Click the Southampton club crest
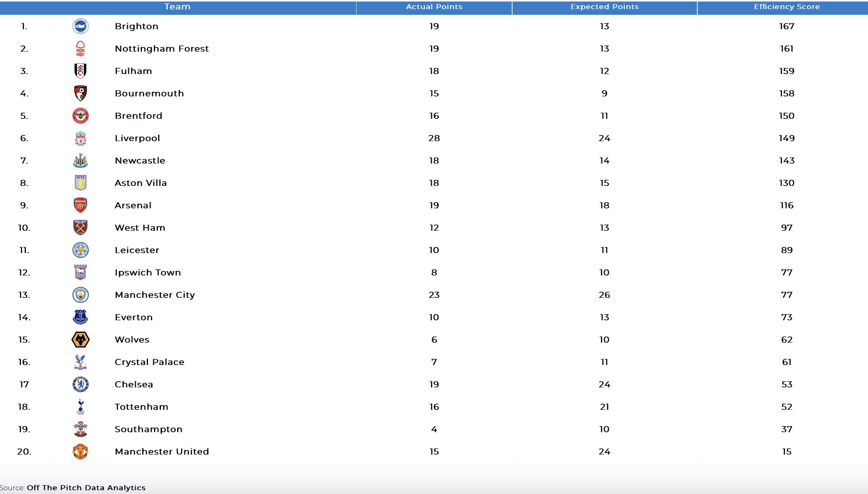Image resolution: width=868 pixels, height=494 pixels. click(80, 429)
